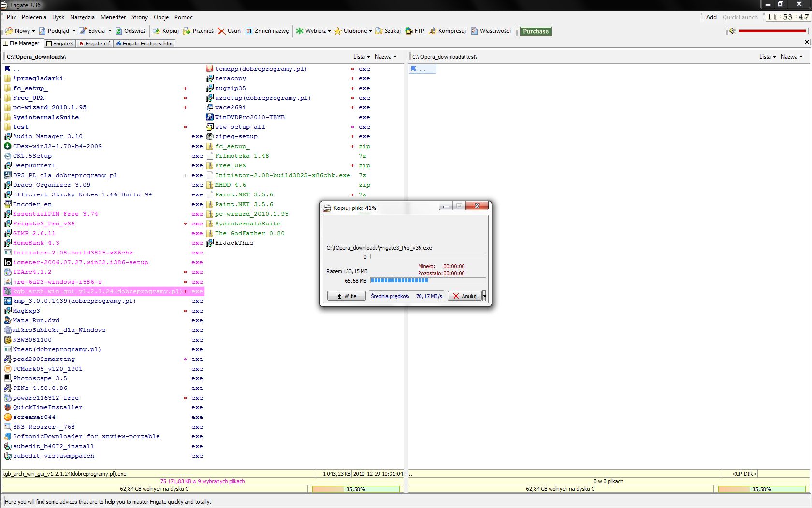This screenshot has height=508, width=812.
Task: Open options arrow beside Anuluj
Action: [484, 296]
